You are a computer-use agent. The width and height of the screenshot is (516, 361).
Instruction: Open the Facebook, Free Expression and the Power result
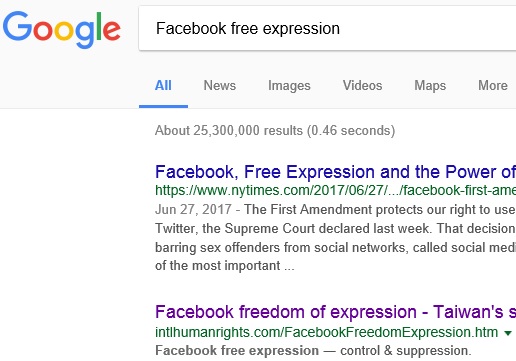[x=335, y=172]
